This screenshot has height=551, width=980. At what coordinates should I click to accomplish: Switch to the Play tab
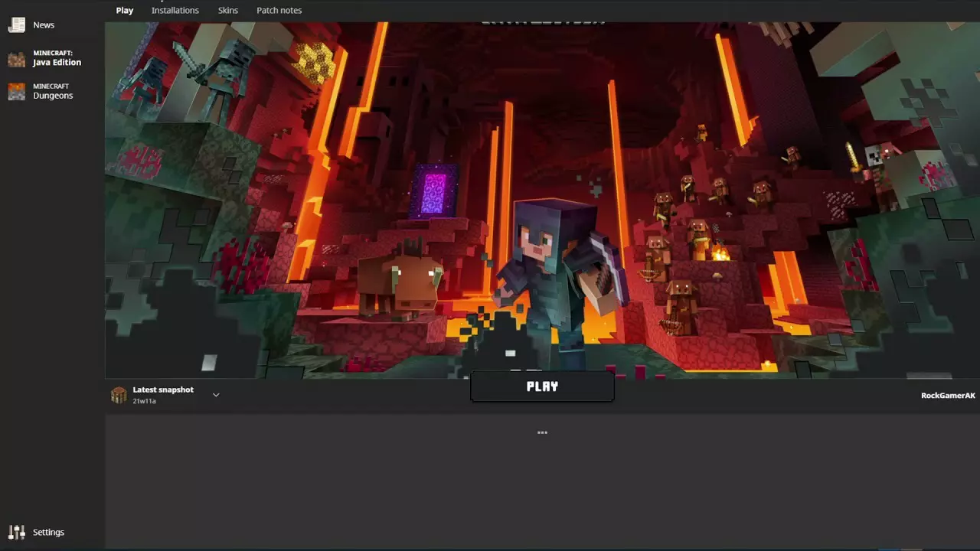(x=125, y=10)
